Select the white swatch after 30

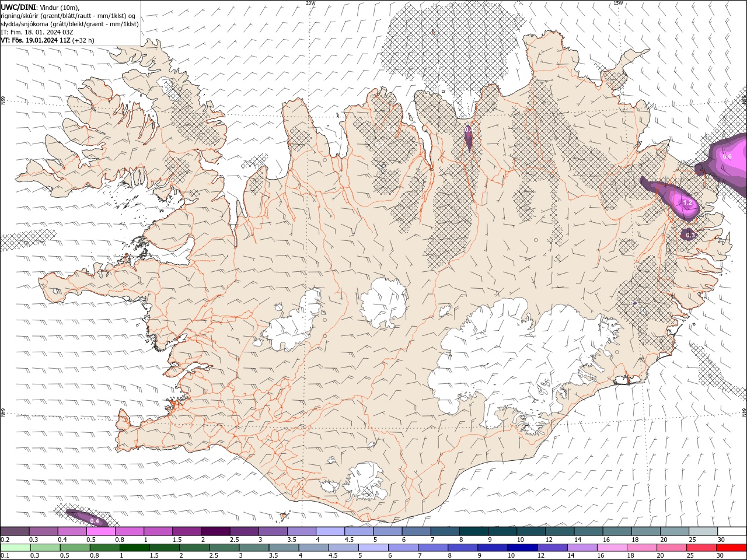(732, 531)
